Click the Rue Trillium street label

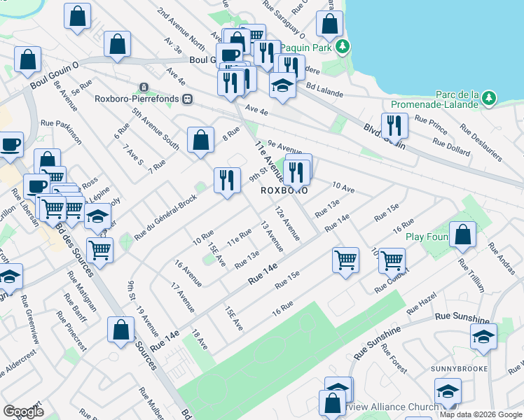coord(471,275)
